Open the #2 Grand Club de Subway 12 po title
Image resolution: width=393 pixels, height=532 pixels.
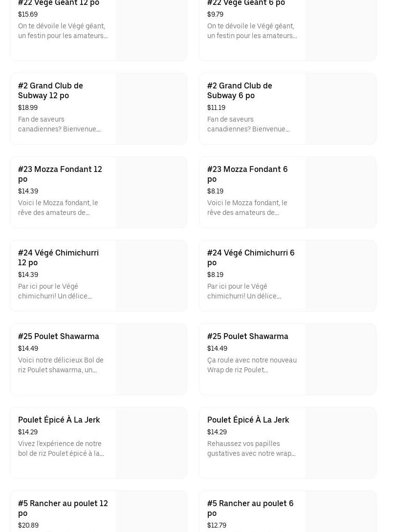point(50,90)
